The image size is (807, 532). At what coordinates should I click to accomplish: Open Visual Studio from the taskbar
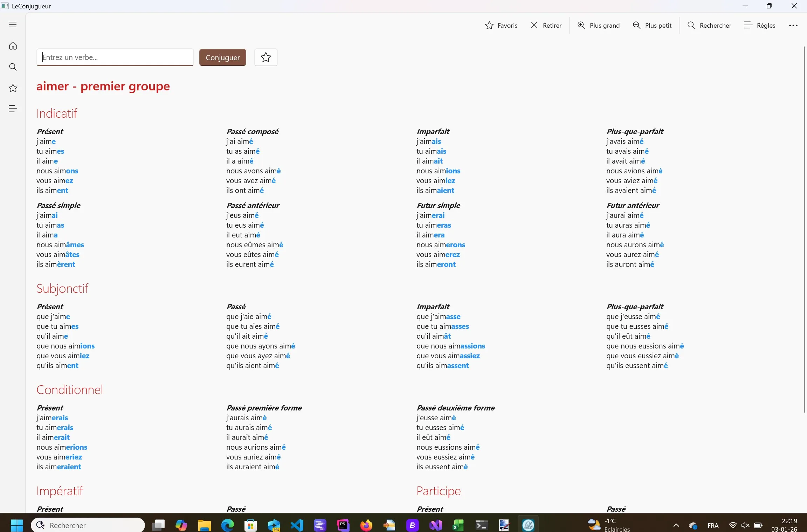[436, 525]
